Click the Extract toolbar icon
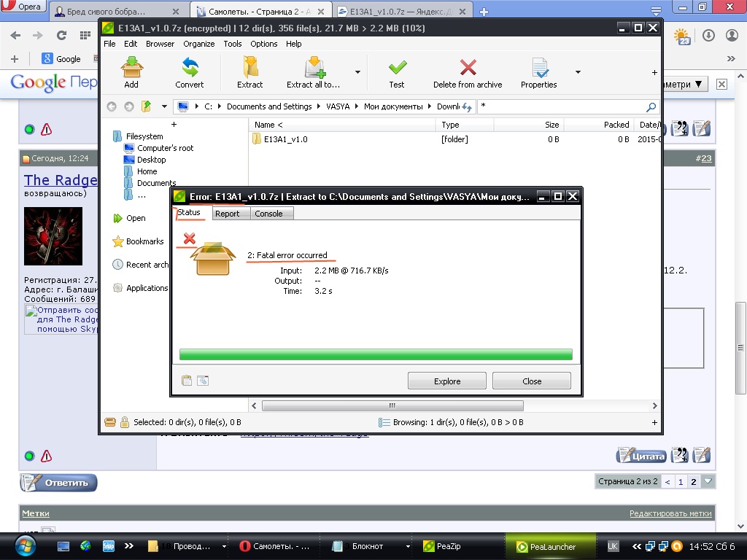The height and width of the screenshot is (560, 747). coord(250,67)
